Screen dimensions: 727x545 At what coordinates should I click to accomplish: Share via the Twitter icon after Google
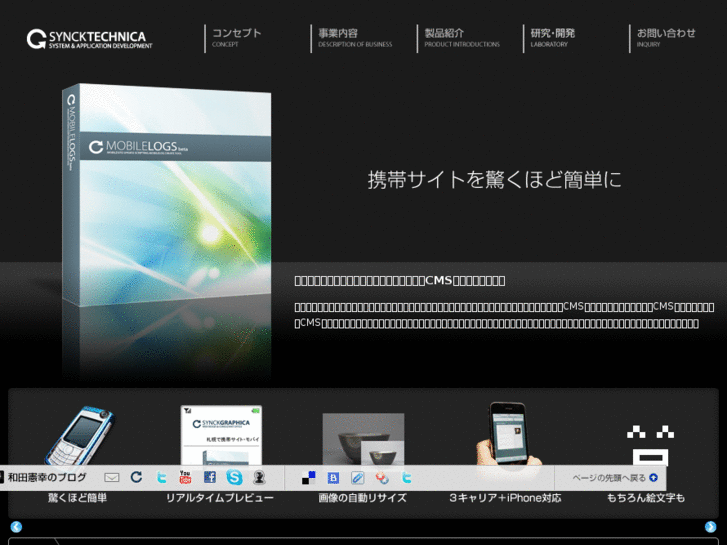click(407, 477)
